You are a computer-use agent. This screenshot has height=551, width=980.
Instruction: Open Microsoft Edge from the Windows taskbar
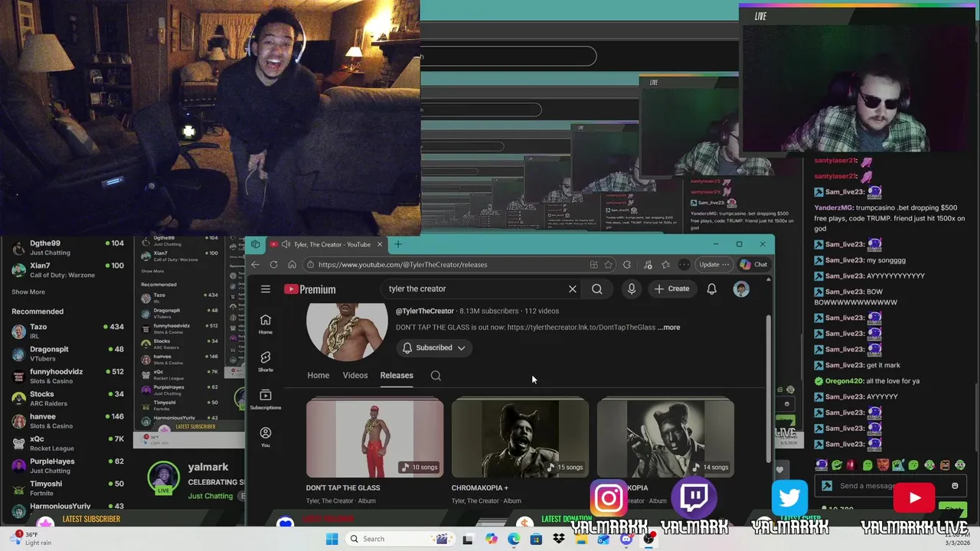pos(513,539)
